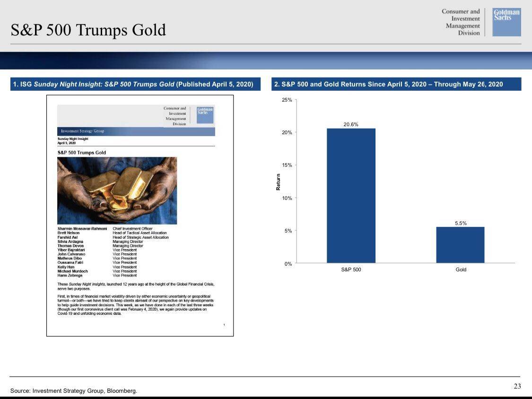The width and height of the screenshot is (532, 399).
Task: Select name 'Michael Murdoch'
Action: (73, 271)
